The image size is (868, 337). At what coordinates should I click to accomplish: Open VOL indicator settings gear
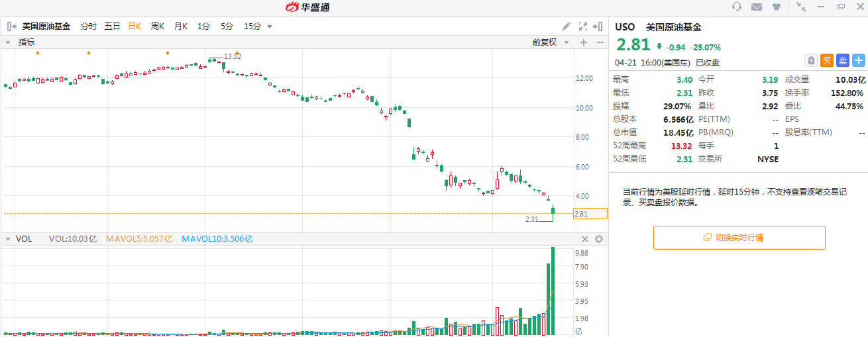tap(599, 239)
